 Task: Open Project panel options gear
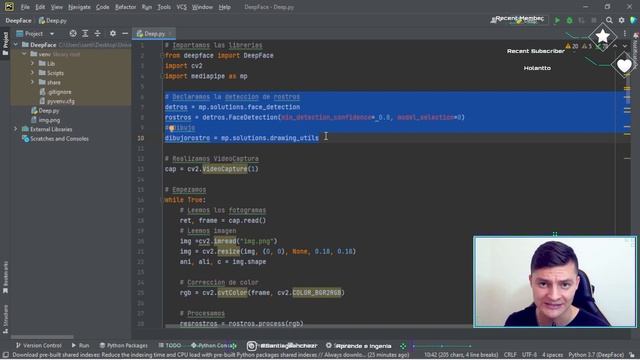point(113,33)
